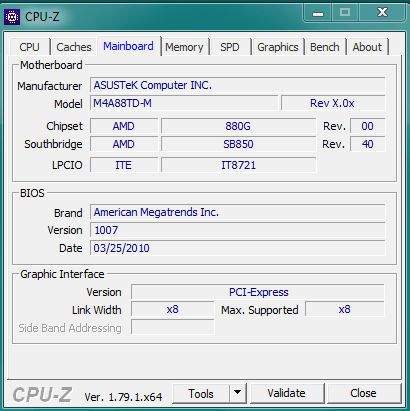Click the Validate button
The height and width of the screenshot is (411, 410).
[x=286, y=393]
